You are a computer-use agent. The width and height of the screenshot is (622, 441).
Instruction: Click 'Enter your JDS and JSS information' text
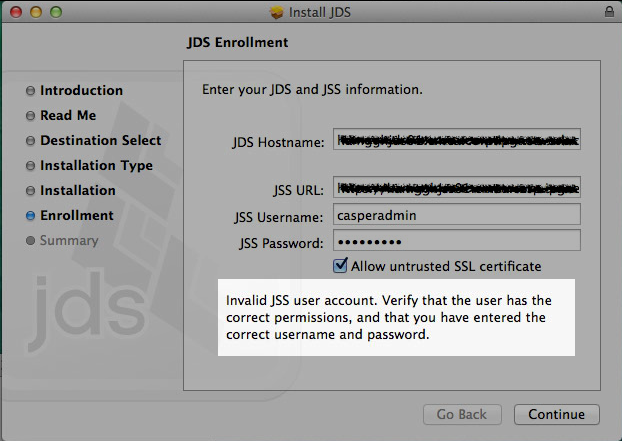click(x=312, y=90)
